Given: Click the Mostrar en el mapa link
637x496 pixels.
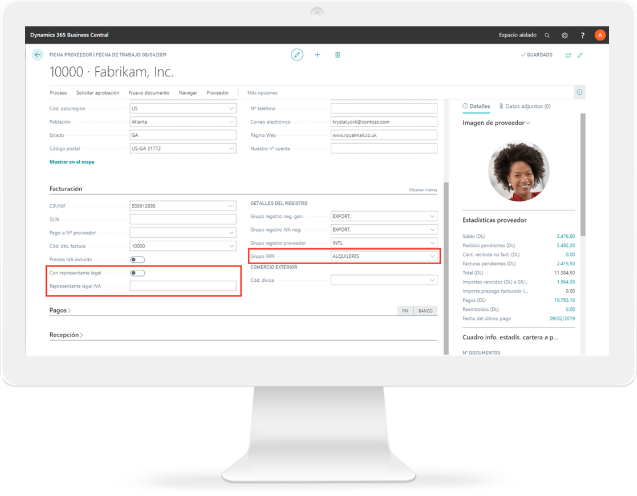Looking at the screenshot, I should tap(71, 161).
